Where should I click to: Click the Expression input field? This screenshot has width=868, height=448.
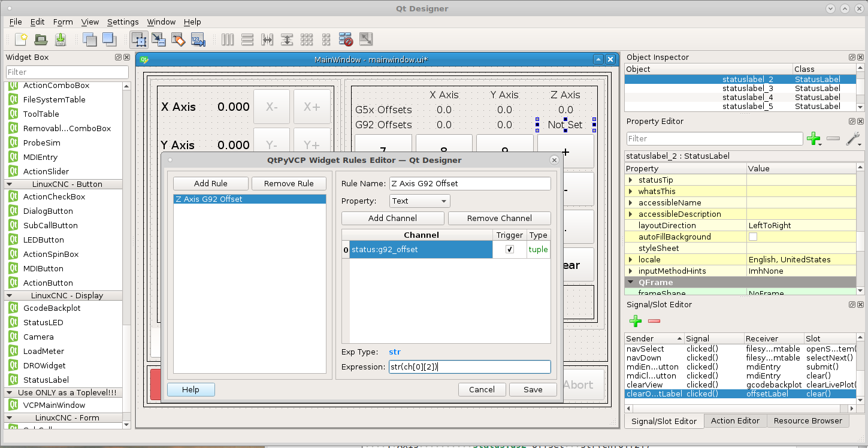pos(470,367)
